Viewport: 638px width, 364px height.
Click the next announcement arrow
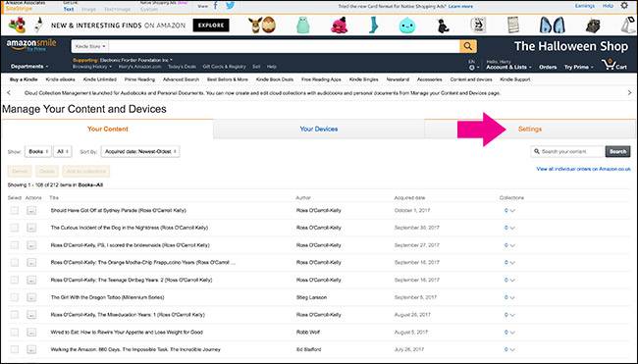[629, 93]
